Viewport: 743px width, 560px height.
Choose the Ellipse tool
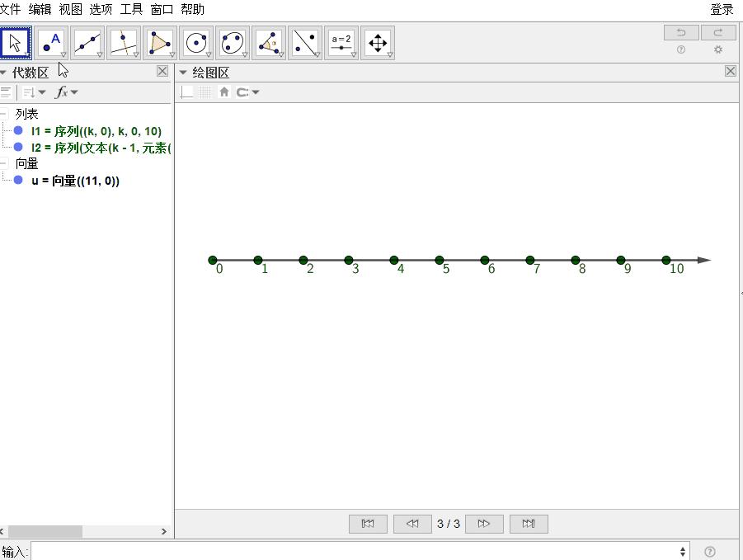[233, 43]
